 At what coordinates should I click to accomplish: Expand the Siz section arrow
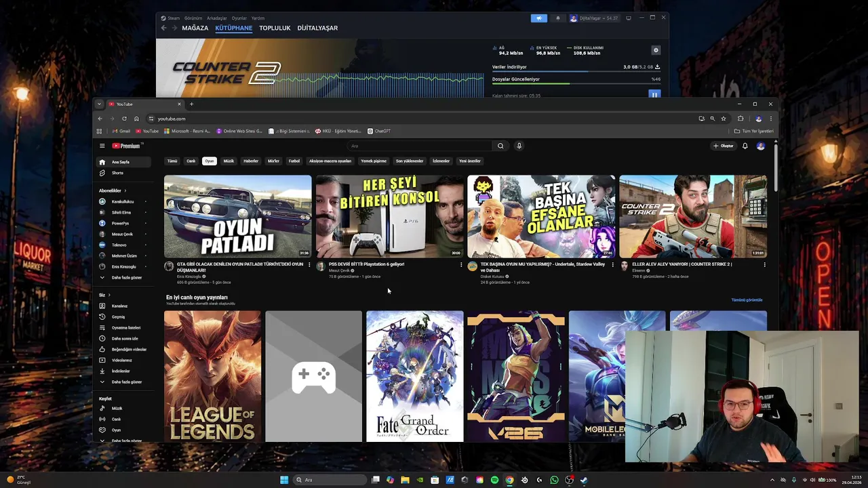click(x=109, y=295)
